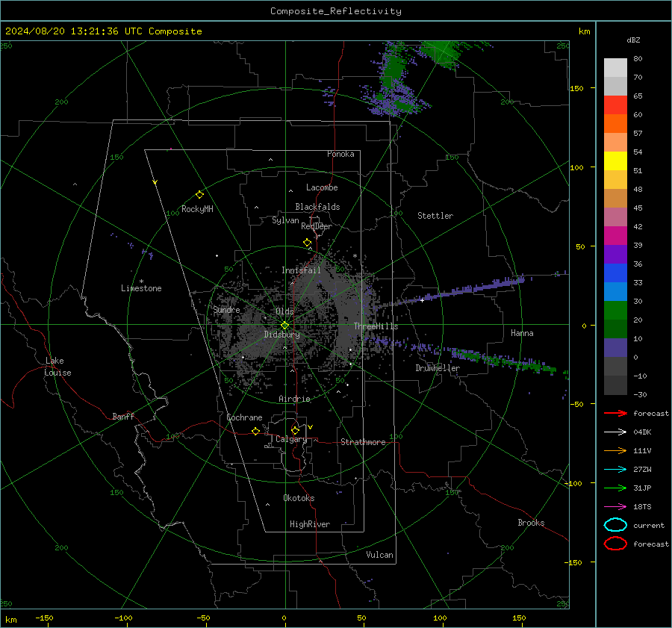Click the Blackfalds town label
The height and width of the screenshot is (628, 672).
coord(317,207)
